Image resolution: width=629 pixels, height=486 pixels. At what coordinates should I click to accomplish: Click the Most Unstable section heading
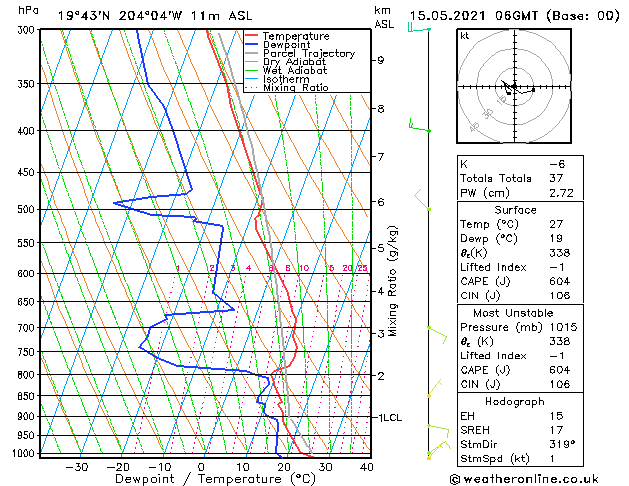pyautogui.click(x=513, y=313)
